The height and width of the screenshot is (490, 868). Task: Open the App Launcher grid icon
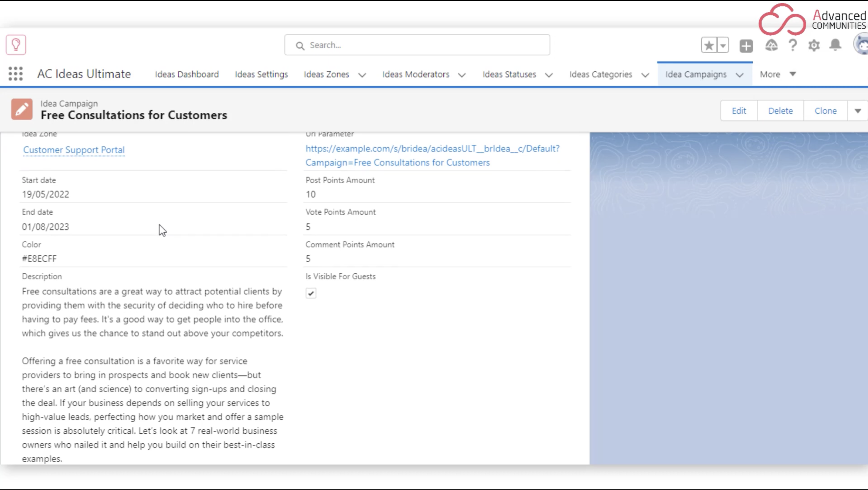pos(15,74)
